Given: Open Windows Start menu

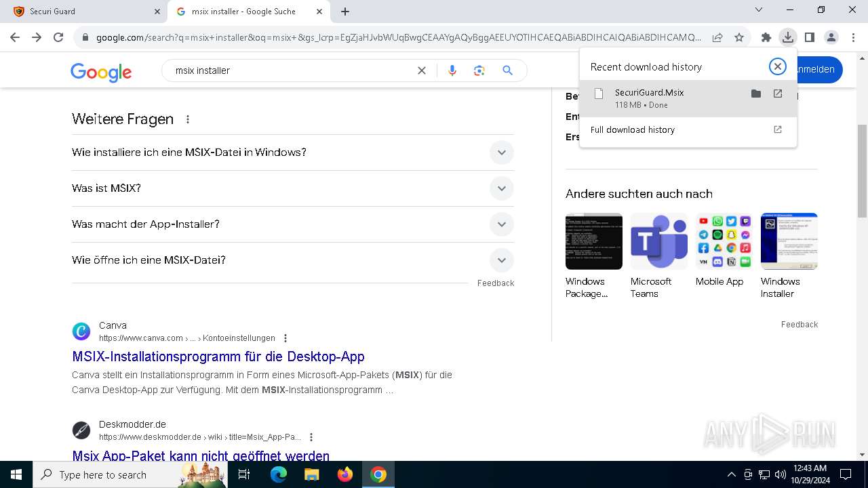Looking at the screenshot, I should point(16,474).
